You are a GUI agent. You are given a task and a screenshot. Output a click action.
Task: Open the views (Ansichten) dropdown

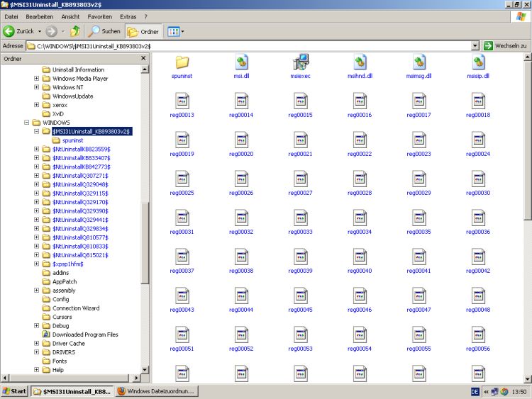coord(175,31)
